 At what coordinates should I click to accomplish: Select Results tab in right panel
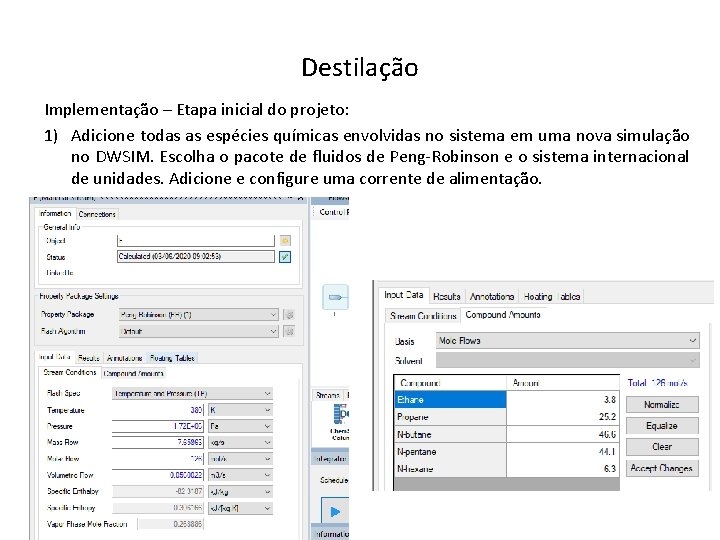[x=446, y=297]
